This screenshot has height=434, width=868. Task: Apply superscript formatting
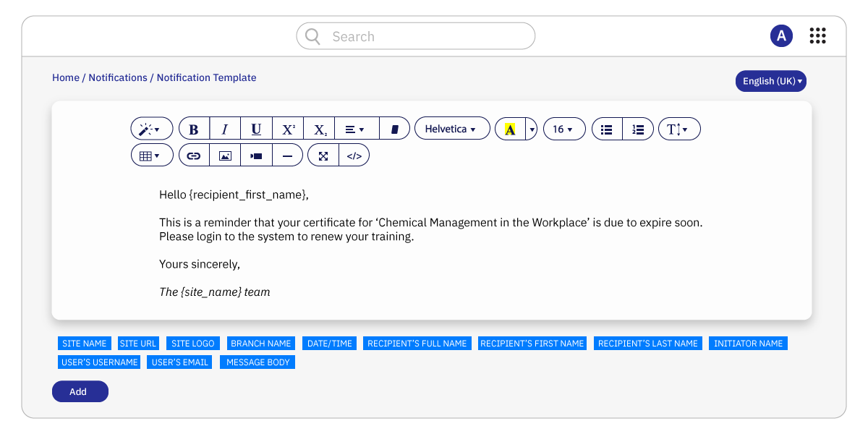[x=287, y=128]
